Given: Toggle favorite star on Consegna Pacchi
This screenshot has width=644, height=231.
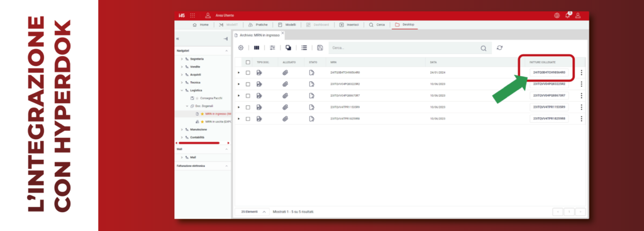Looking at the screenshot, I should [x=197, y=98].
